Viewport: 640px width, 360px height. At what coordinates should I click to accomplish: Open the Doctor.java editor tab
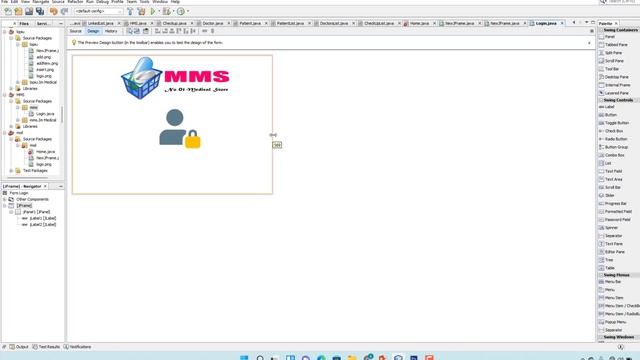click(x=213, y=24)
